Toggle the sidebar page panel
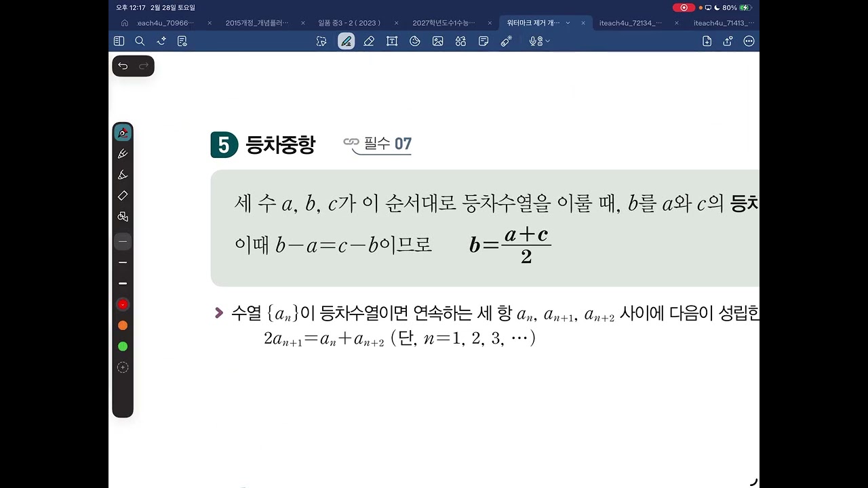The height and width of the screenshot is (488, 868). tap(119, 41)
